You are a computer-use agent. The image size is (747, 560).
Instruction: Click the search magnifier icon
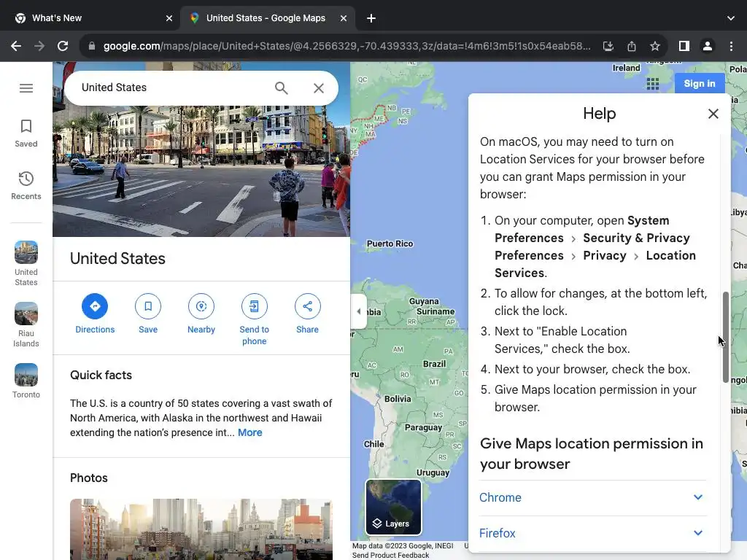pyautogui.click(x=281, y=88)
